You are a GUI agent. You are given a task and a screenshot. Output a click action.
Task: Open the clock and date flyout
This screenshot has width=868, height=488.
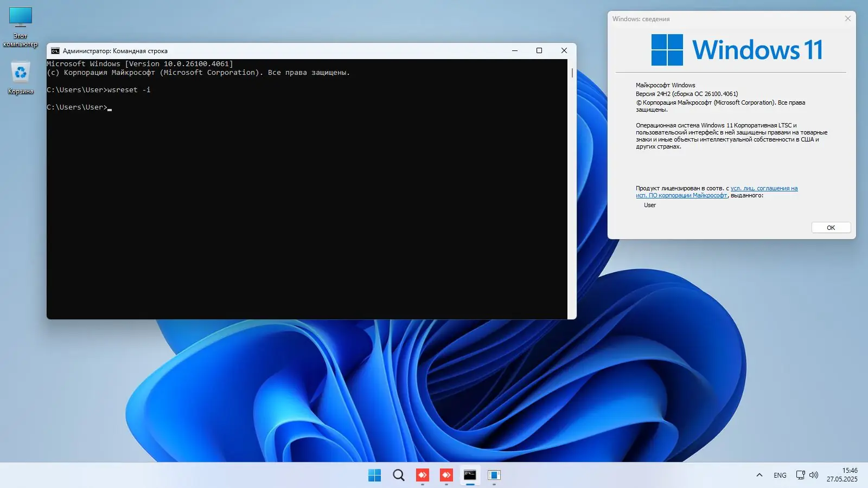pyautogui.click(x=842, y=475)
